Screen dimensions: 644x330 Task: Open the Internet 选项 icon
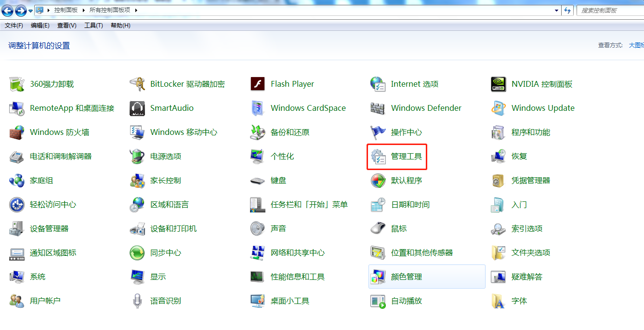coord(378,84)
